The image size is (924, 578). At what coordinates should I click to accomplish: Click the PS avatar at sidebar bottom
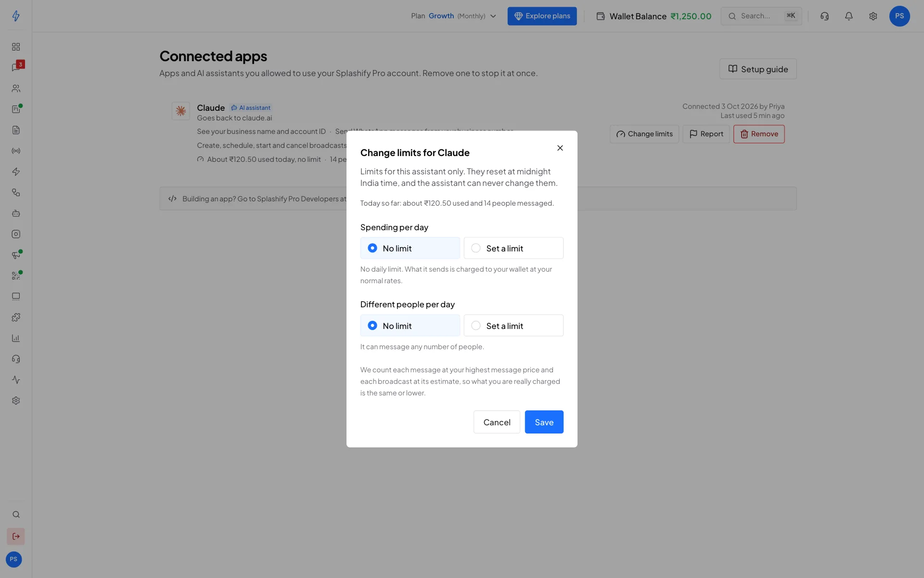pos(13,559)
